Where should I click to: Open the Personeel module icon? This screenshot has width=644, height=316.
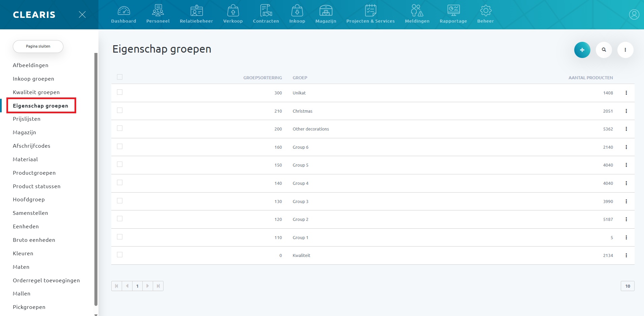pyautogui.click(x=158, y=11)
